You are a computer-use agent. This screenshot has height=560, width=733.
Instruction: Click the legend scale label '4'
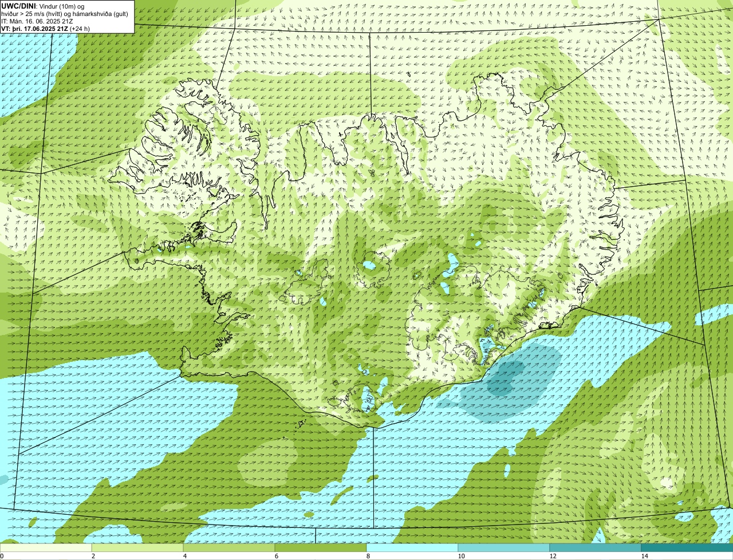(184, 556)
